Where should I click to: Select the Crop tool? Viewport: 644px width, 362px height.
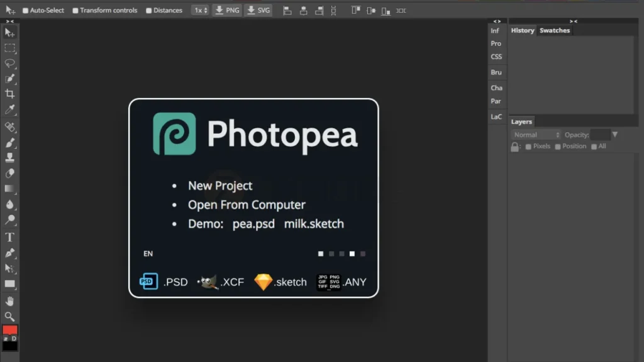click(9, 94)
